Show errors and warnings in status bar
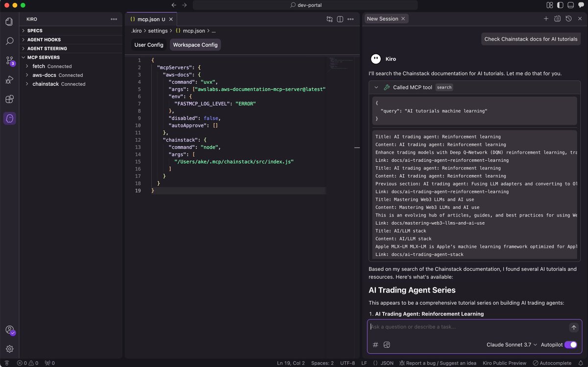 28,363
